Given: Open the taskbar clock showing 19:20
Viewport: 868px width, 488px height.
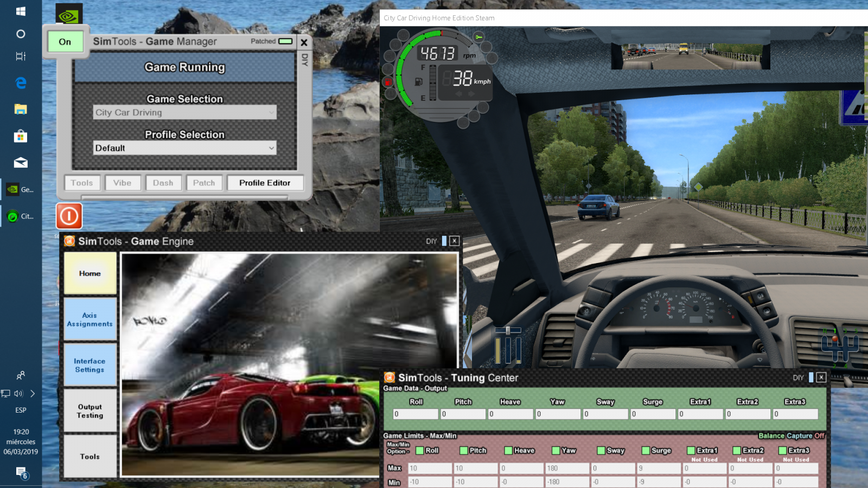Looking at the screenshot, I should [x=21, y=441].
